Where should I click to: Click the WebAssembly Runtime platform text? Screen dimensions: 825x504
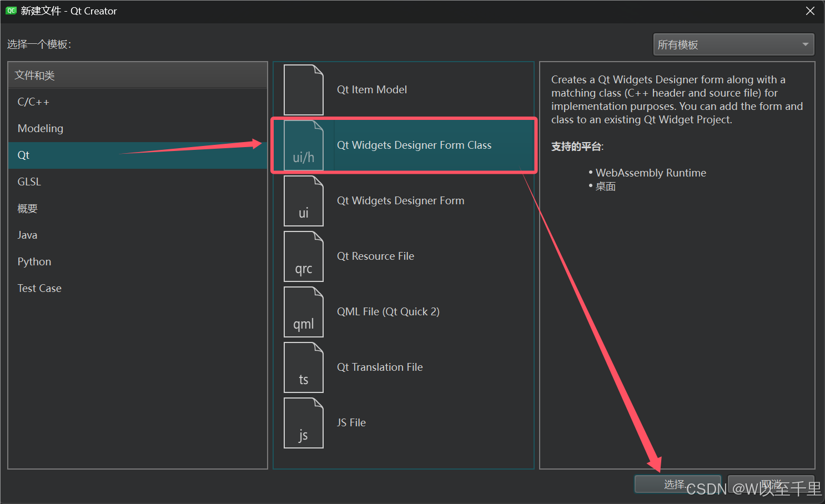(651, 173)
